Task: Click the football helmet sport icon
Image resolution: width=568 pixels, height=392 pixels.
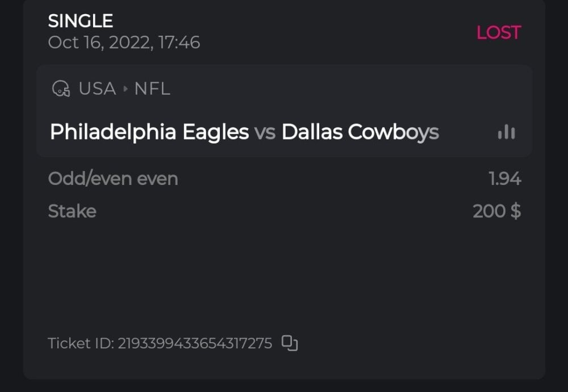Action: [x=61, y=89]
